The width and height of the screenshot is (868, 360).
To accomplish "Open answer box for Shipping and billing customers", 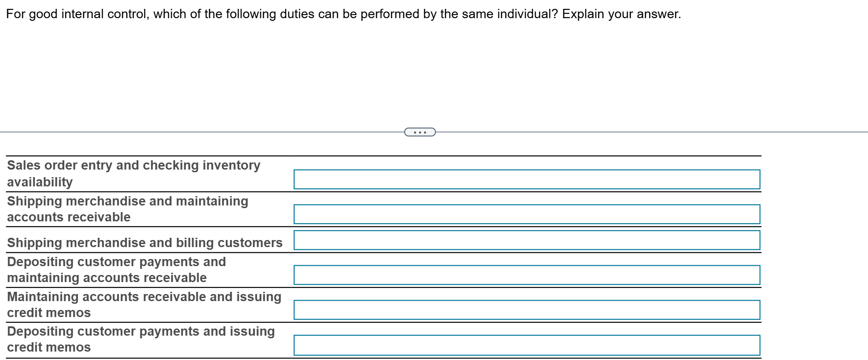I will [x=526, y=240].
